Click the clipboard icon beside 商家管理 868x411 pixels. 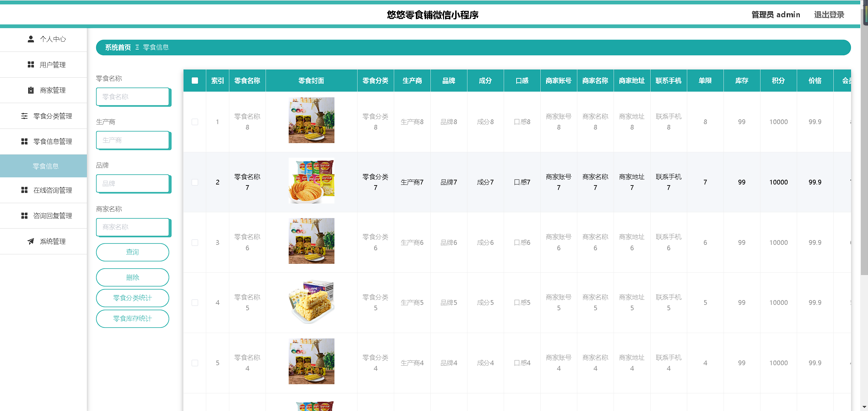[x=31, y=90]
